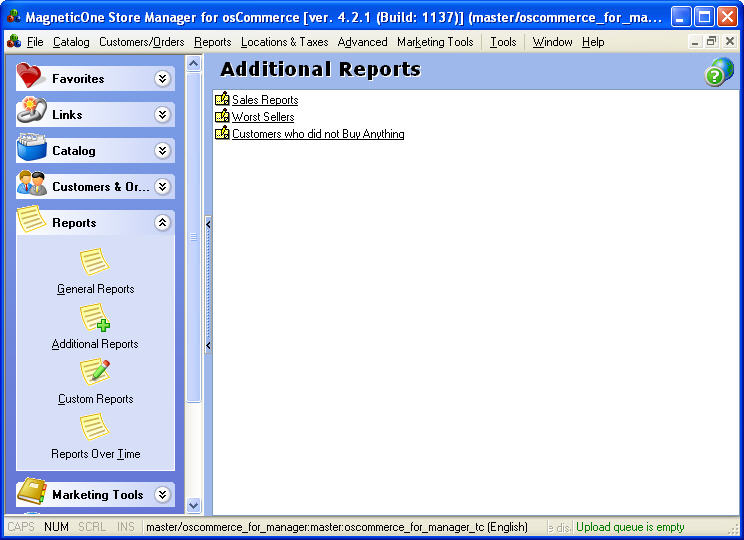Click the Custom Reports label
Viewport: 744px width, 540px height.
pos(95,399)
